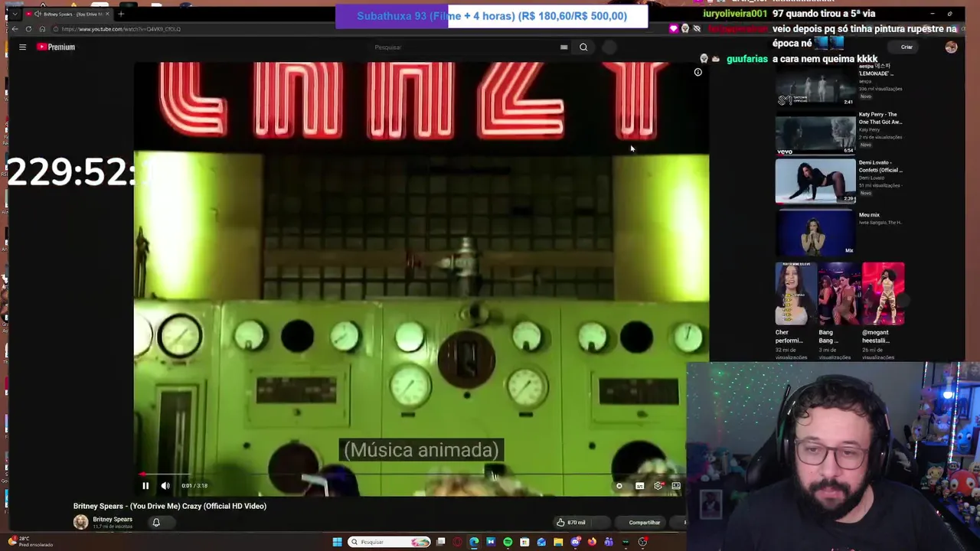
Task: Open Microsoft Edge from the taskbar
Action: tap(474, 542)
